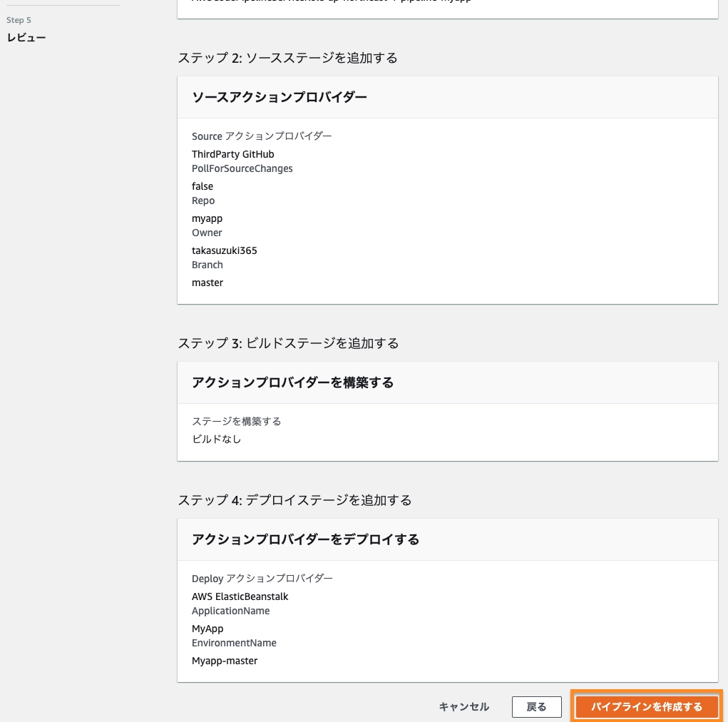Click the owner name takasuzuki365
The width and height of the screenshot is (728, 722).
coord(224,250)
